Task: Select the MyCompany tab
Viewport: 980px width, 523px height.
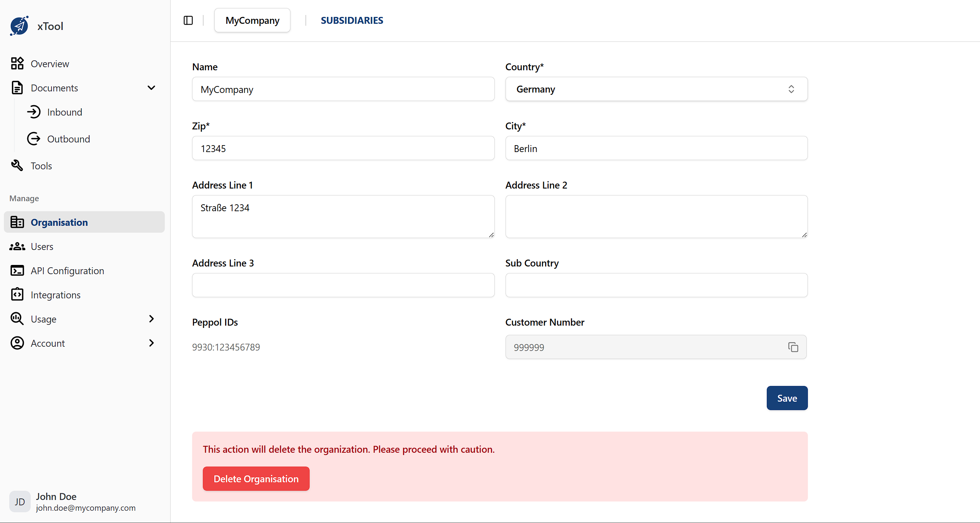Action: [252, 20]
